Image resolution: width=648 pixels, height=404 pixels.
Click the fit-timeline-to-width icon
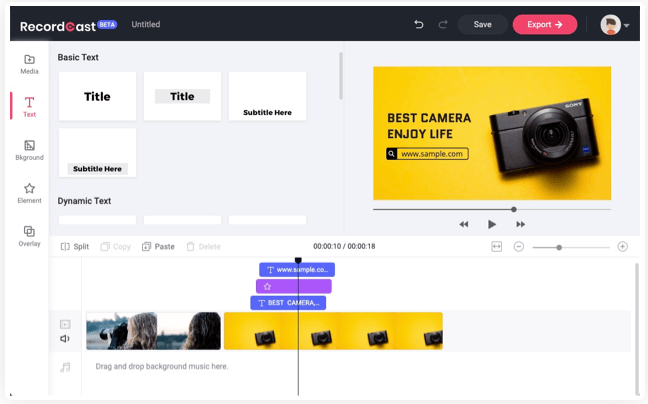497,247
